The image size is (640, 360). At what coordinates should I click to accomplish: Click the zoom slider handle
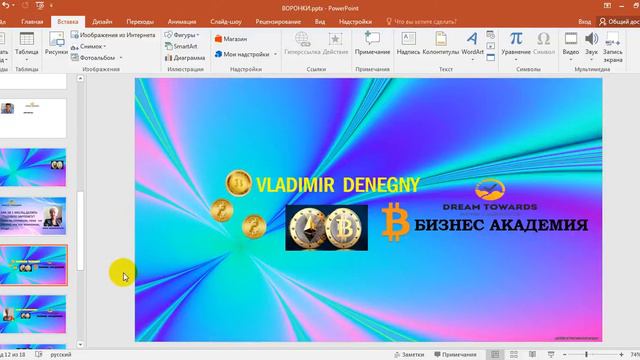[587, 355]
